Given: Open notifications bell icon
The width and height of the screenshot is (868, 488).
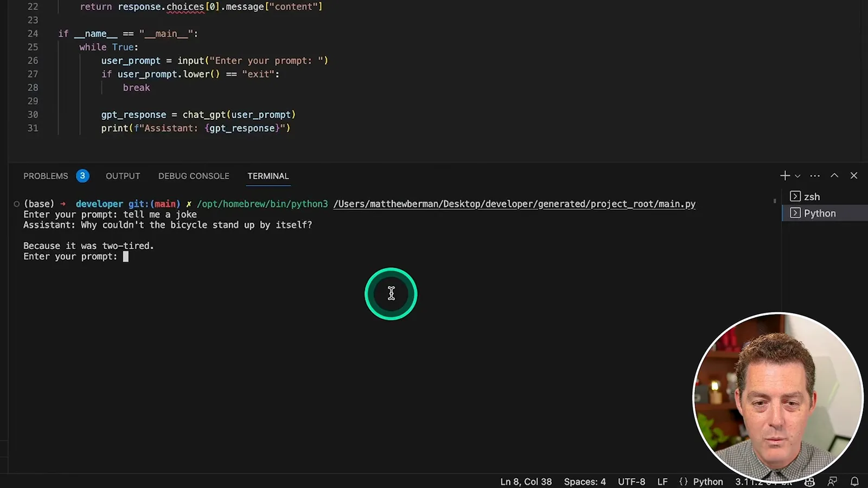Looking at the screenshot, I should (854, 481).
